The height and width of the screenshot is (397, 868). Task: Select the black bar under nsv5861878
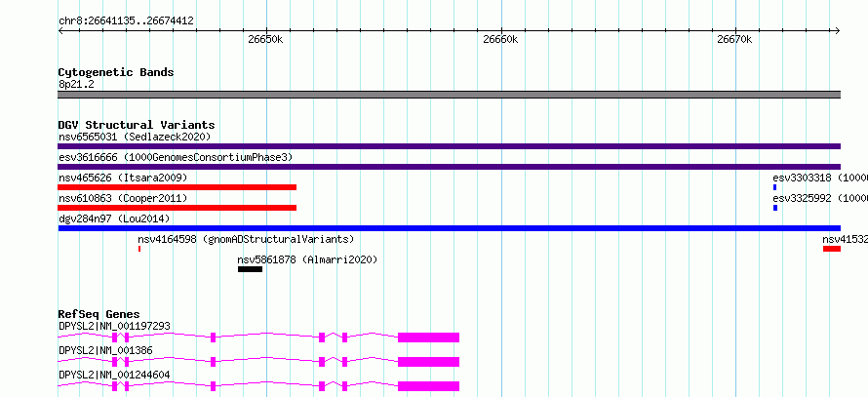pos(251,269)
